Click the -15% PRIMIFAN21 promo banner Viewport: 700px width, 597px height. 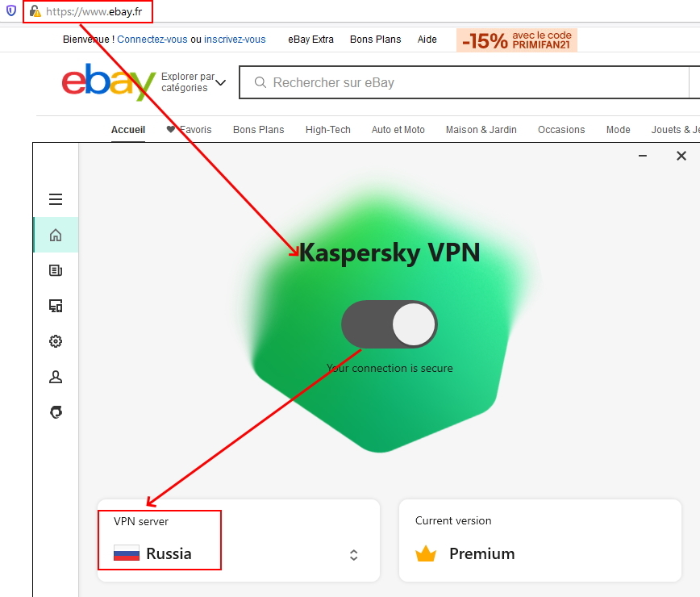click(516, 40)
